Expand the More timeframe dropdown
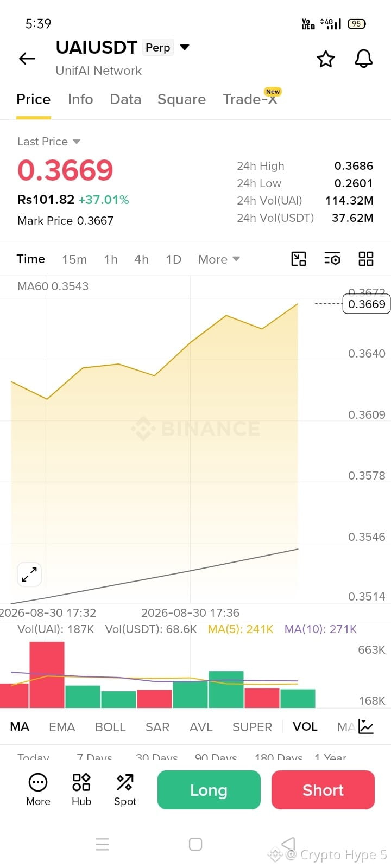Screen dimensions: 391x868 (219, 259)
